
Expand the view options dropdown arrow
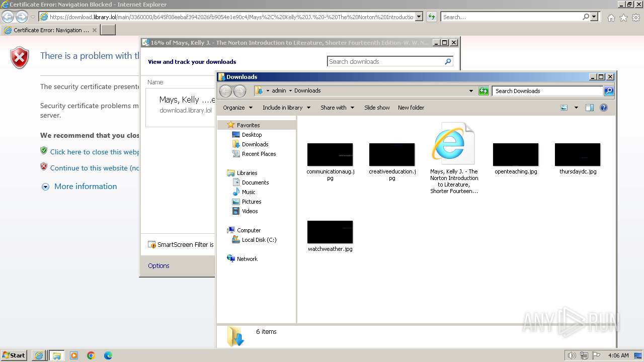(x=576, y=108)
